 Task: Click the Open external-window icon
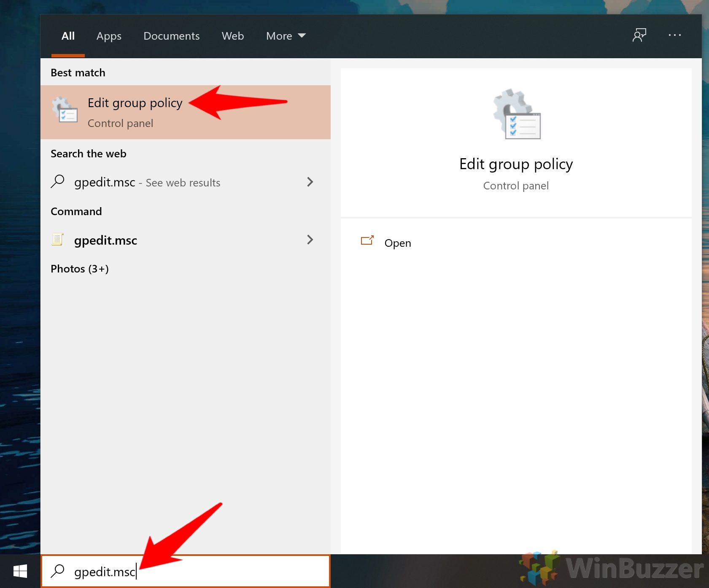(367, 240)
